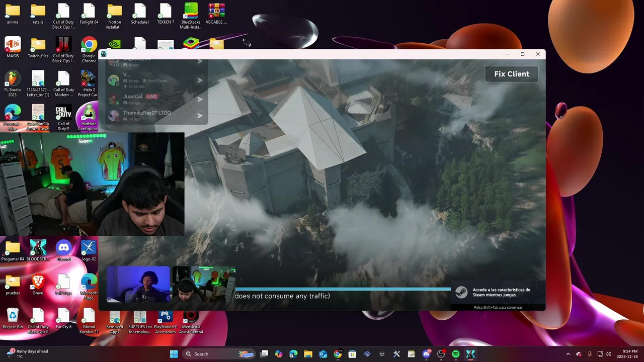Select the Google Chrome desktop shortcut
The image size is (644, 362).
click(89, 50)
